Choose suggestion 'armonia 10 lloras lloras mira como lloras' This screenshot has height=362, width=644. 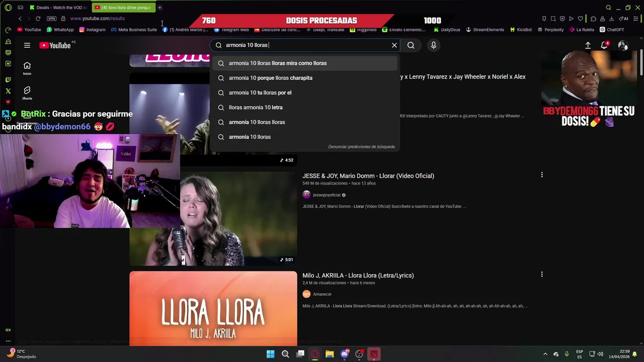(x=304, y=63)
